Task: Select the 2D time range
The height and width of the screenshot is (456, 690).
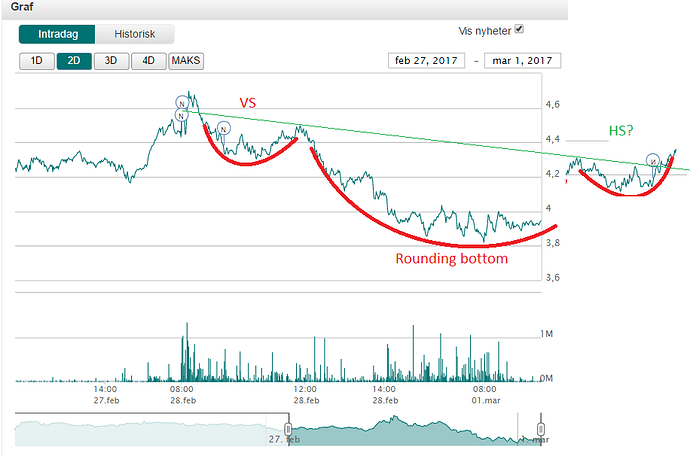Action: coord(73,60)
